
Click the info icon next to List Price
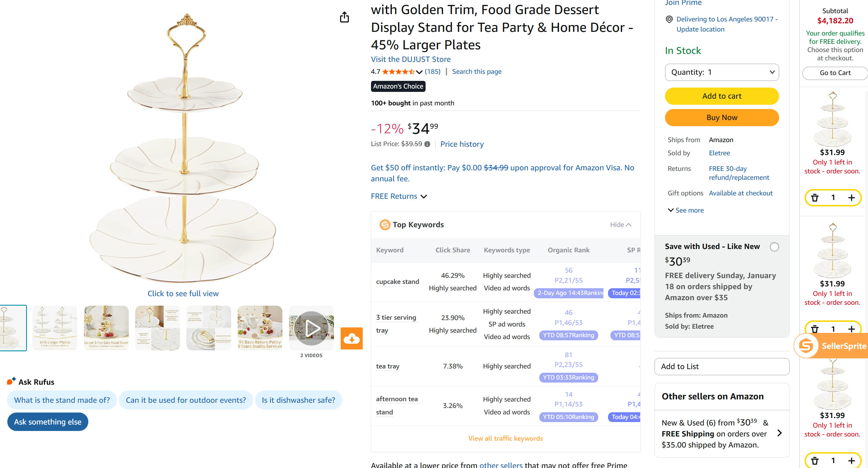point(427,144)
